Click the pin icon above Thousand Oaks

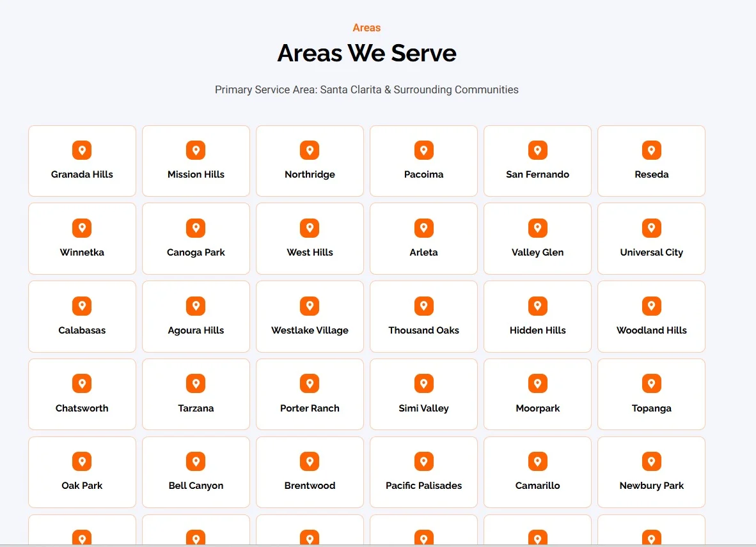tap(424, 305)
